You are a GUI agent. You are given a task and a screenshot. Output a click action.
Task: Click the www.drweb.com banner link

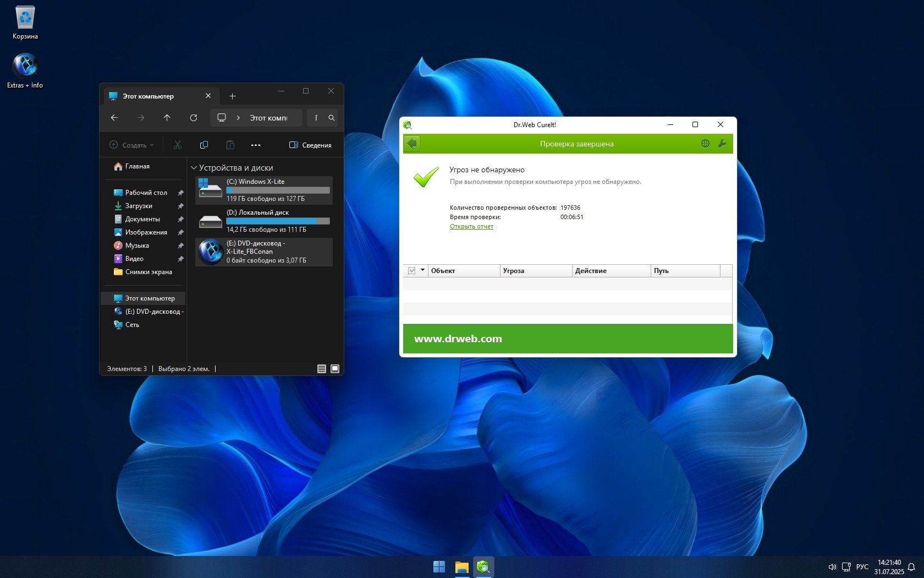tap(458, 339)
